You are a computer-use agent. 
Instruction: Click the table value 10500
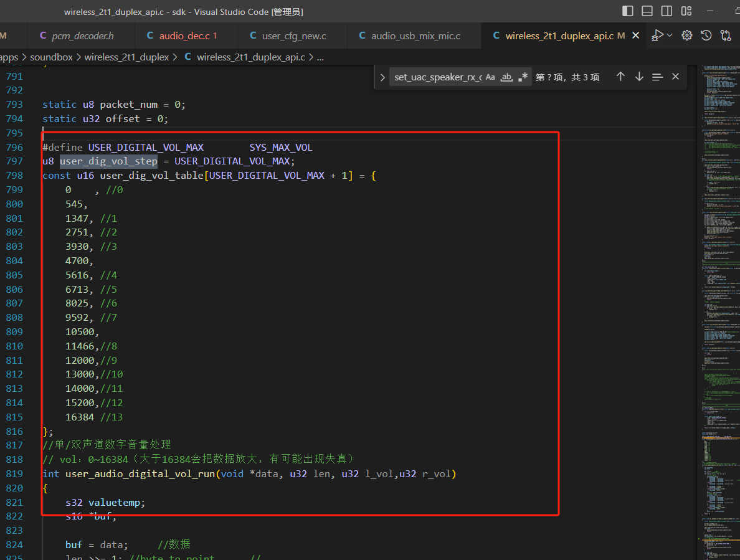pyautogui.click(x=80, y=331)
